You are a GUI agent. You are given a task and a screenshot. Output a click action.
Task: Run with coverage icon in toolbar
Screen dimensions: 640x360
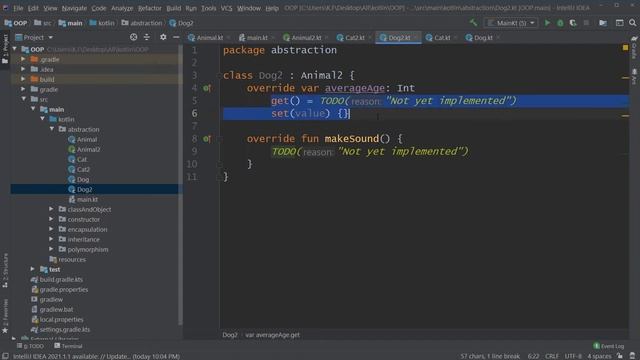click(573, 23)
